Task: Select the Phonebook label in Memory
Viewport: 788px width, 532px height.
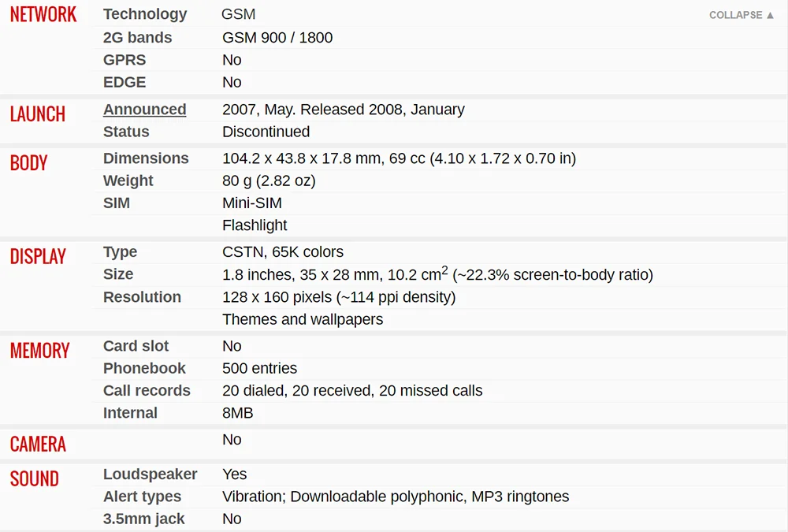Action: point(144,368)
